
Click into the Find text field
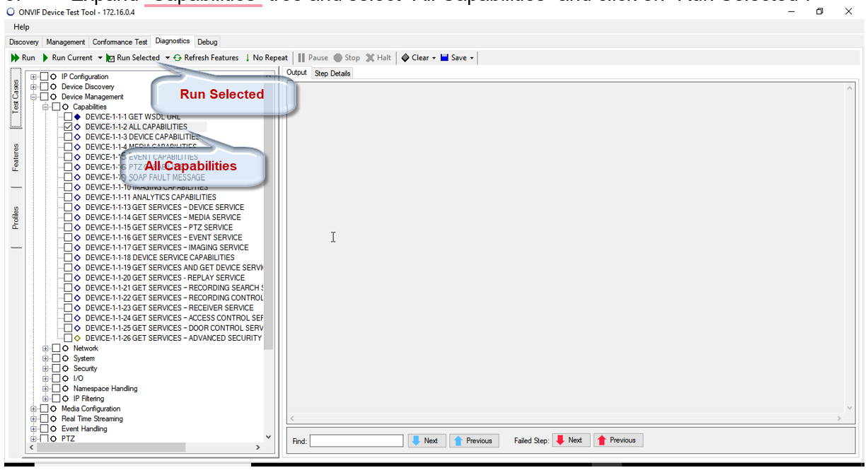pyautogui.click(x=356, y=441)
